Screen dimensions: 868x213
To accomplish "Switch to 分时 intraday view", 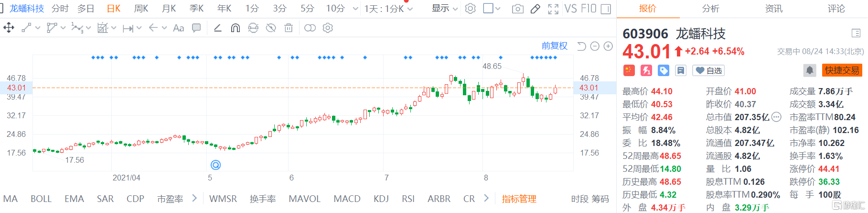I will (x=60, y=9).
